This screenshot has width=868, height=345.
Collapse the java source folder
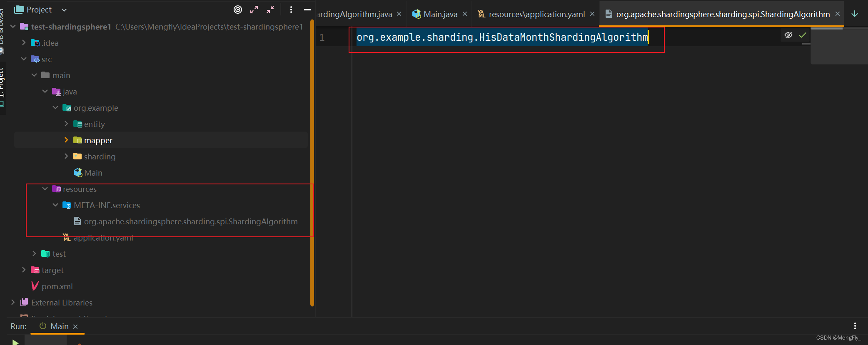[x=45, y=92]
